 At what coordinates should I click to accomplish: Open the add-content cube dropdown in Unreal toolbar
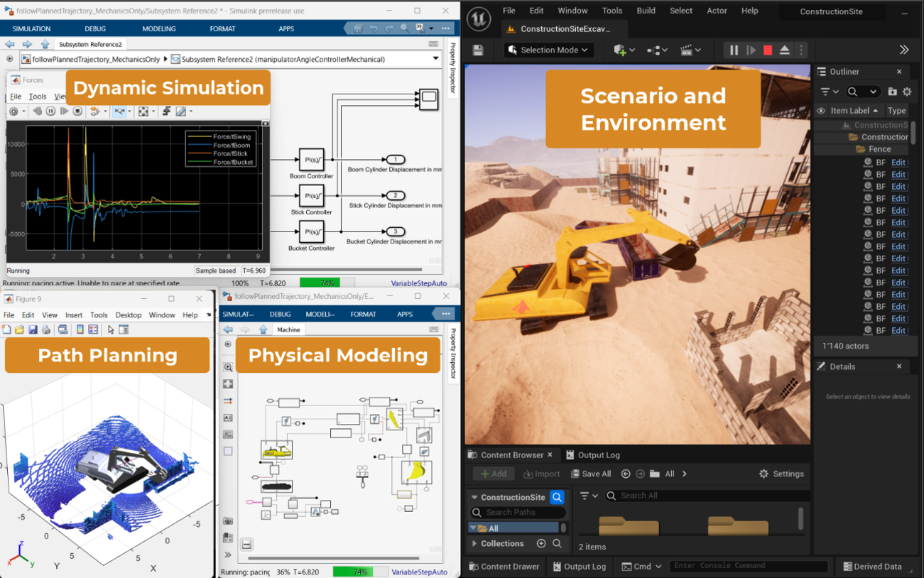coord(623,50)
